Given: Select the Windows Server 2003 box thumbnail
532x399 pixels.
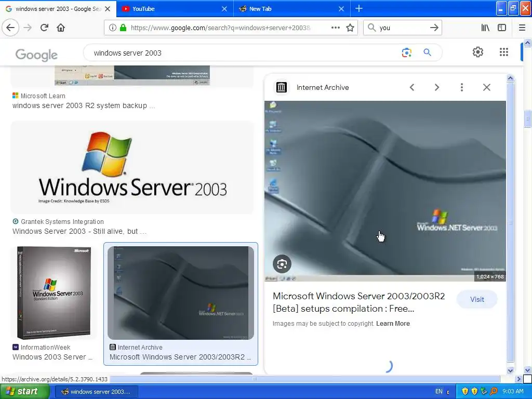Looking at the screenshot, I should point(54,293).
